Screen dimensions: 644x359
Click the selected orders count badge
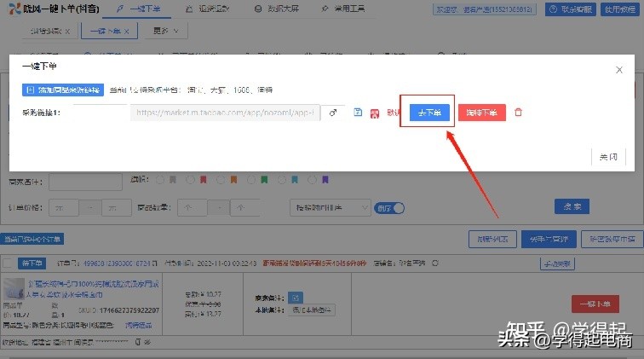[32, 239]
